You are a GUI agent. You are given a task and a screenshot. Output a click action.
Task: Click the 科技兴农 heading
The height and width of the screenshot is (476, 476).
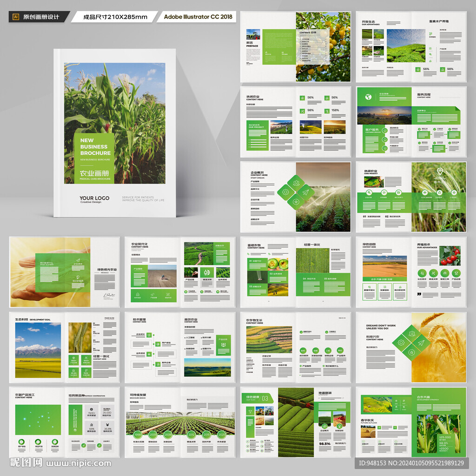tap(373, 337)
